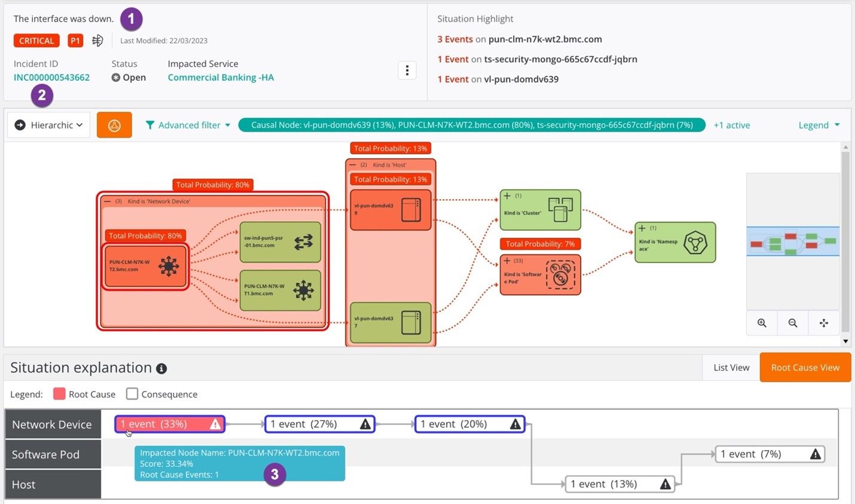Click the 1 event (33%) root cause box
855x504 pixels.
[170, 424]
